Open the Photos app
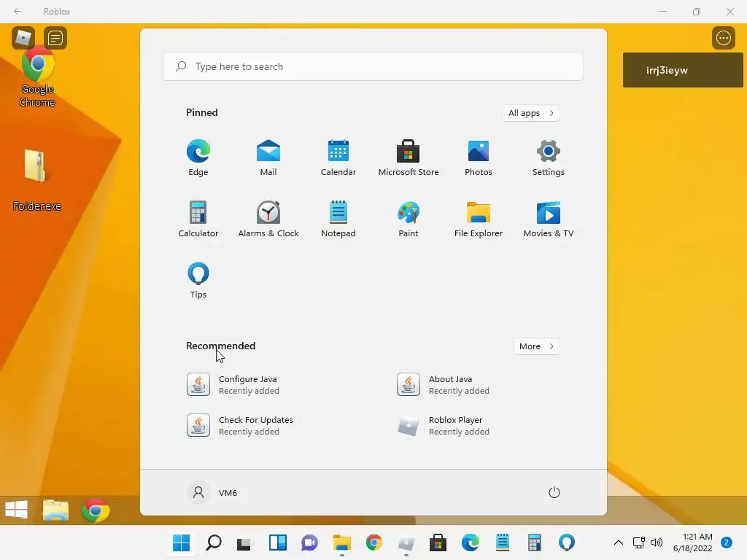Viewport: 747px width, 560px height. 479,158
